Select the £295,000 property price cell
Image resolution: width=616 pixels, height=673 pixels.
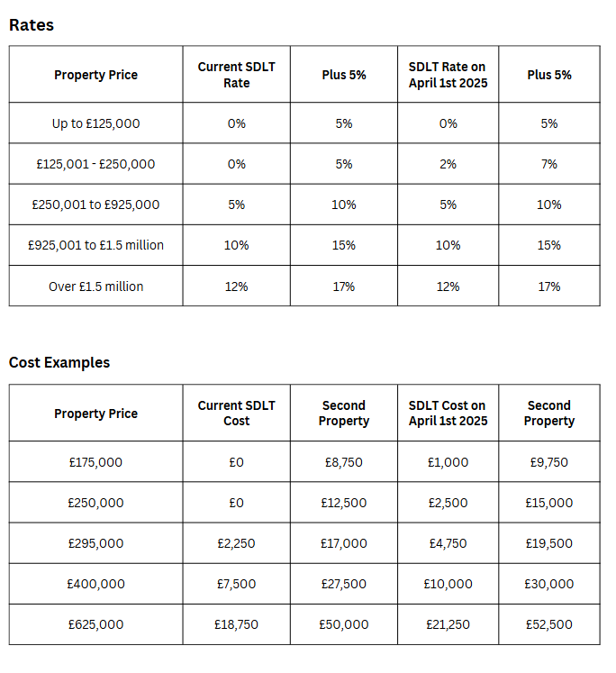click(x=95, y=543)
